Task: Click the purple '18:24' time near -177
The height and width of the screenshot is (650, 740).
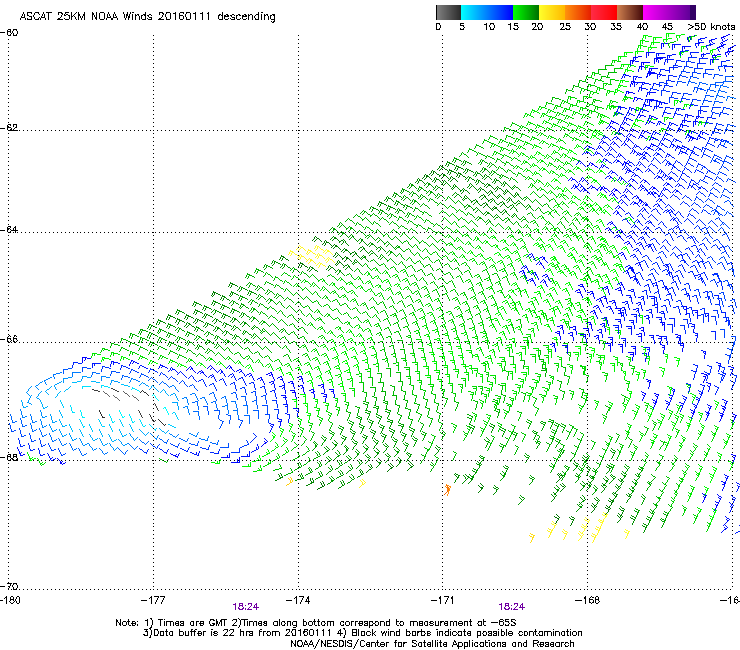Action: pos(245,607)
